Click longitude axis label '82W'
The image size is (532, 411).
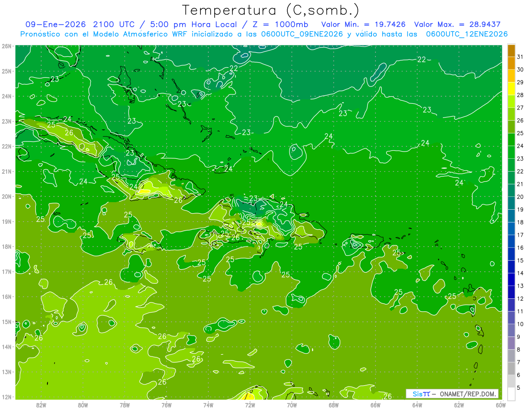click(41, 405)
